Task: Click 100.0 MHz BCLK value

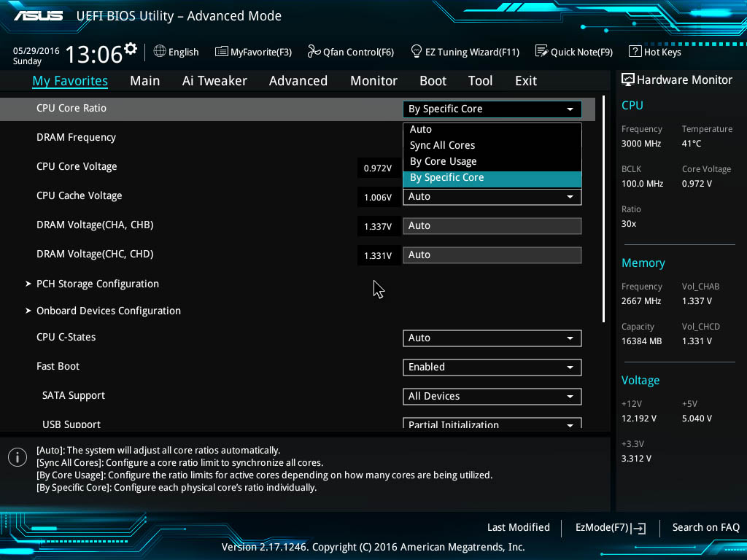Action: tap(642, 183)
